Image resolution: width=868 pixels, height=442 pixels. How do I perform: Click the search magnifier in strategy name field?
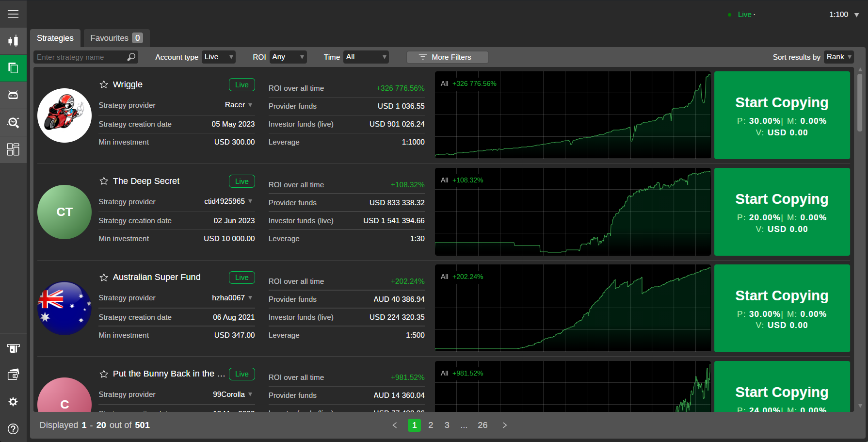click(x=131, y=57)
